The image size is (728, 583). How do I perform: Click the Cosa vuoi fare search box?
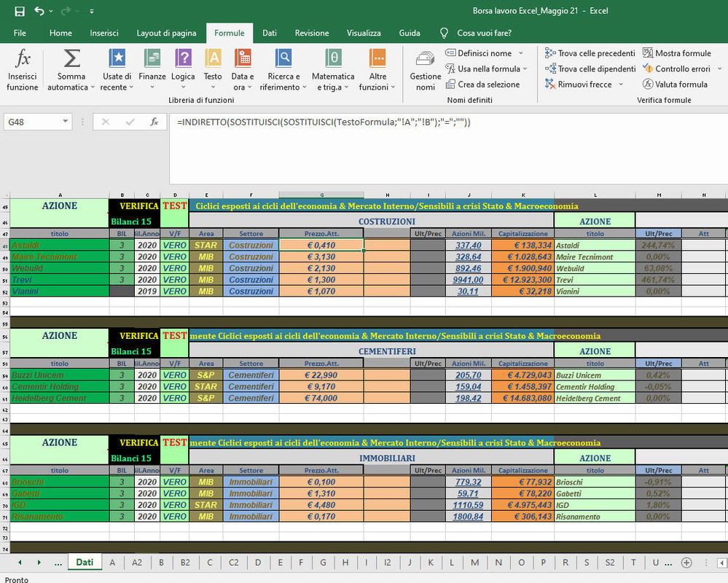(x=485, y=33)
